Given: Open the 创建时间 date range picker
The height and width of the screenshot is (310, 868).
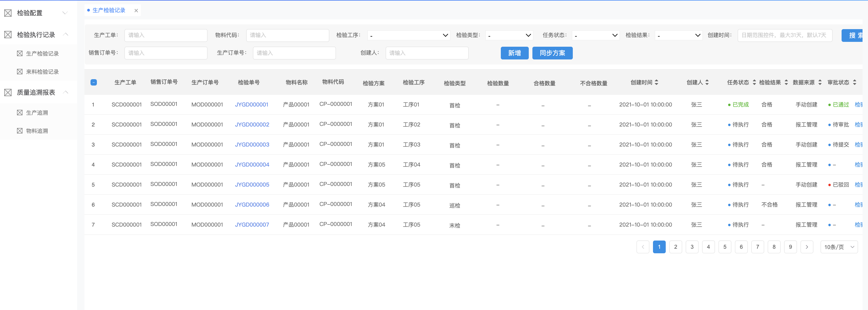Looking at the screenshot, I should 785,35.
